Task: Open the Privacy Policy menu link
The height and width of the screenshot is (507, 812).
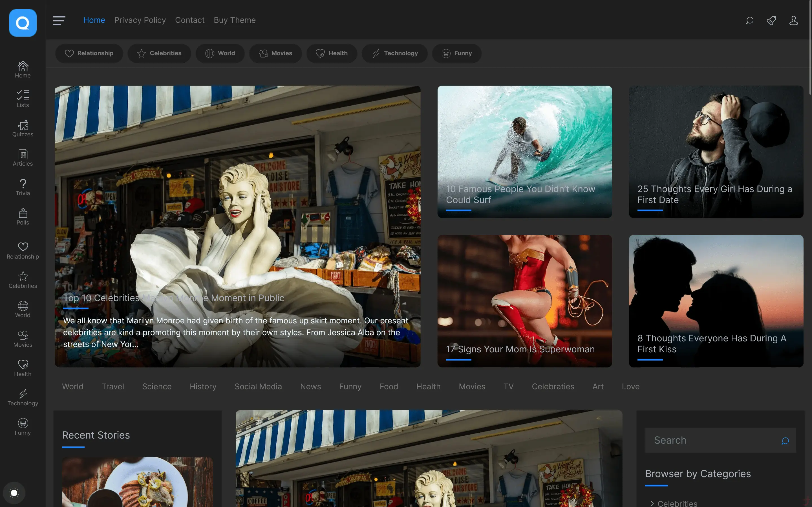Action: pos(140,20)
